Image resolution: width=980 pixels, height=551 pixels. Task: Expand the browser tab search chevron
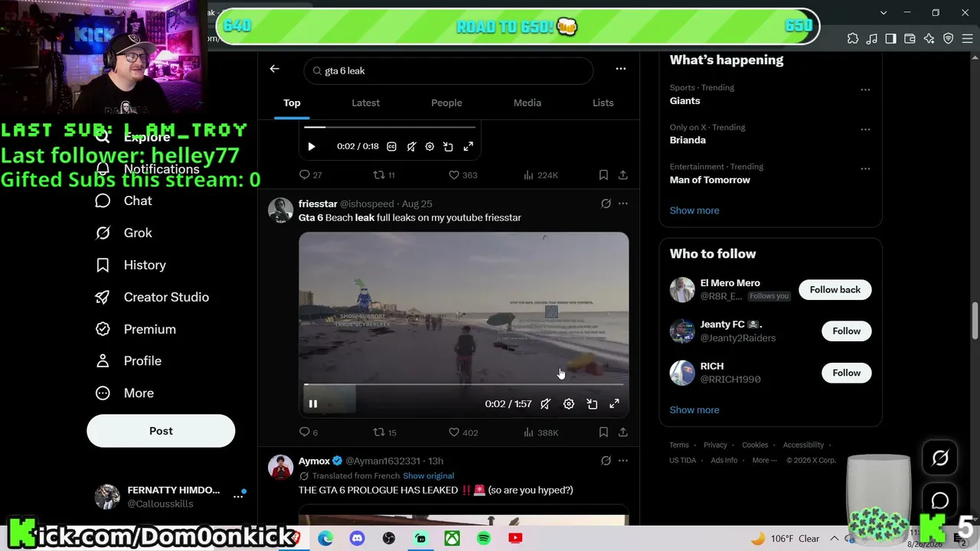click(884, 13)
